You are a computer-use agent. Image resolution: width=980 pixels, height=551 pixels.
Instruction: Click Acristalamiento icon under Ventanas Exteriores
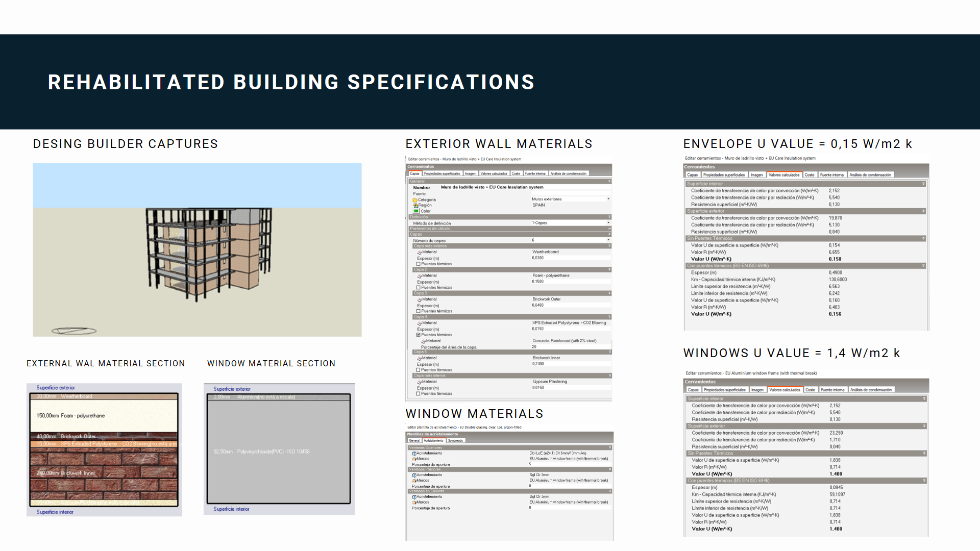414,454
